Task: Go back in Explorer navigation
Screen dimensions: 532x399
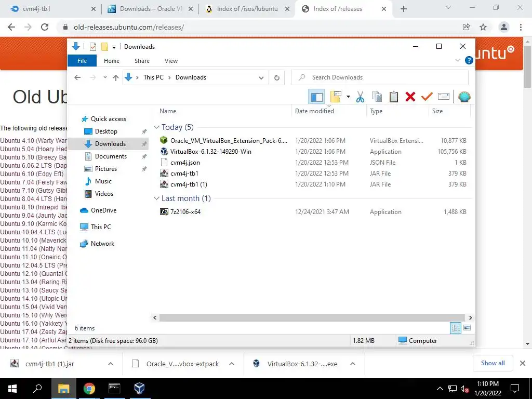Action: (77, 77)
